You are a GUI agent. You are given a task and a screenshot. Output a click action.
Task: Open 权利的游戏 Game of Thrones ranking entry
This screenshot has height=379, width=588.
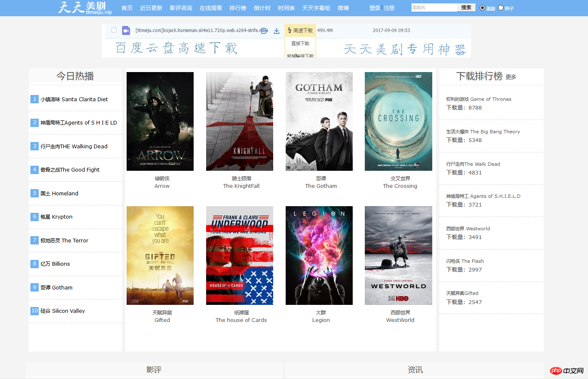pyautogui.click(x=478, y=99)
